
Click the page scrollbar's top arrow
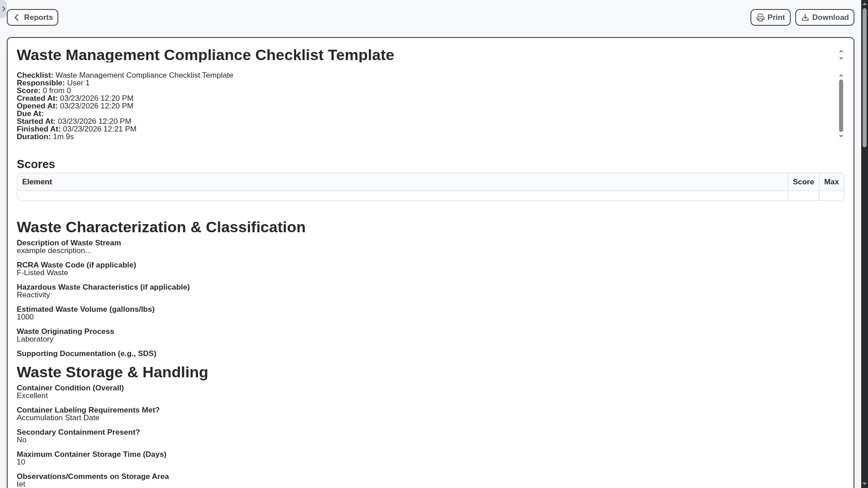click(x=864, y=4)
